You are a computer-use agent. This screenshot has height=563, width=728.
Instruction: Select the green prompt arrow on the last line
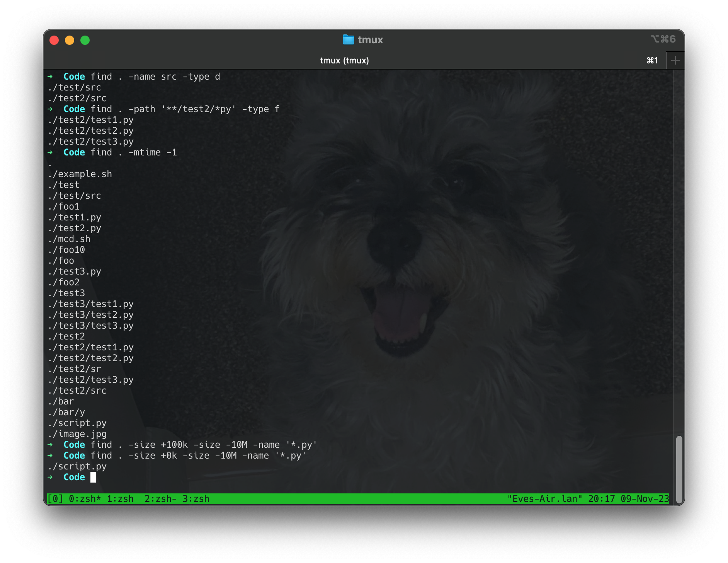click(51, 477)
